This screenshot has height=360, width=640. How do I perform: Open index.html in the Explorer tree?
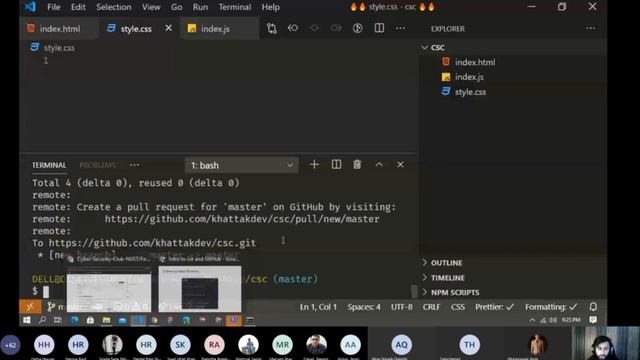(x=475, y=62)
